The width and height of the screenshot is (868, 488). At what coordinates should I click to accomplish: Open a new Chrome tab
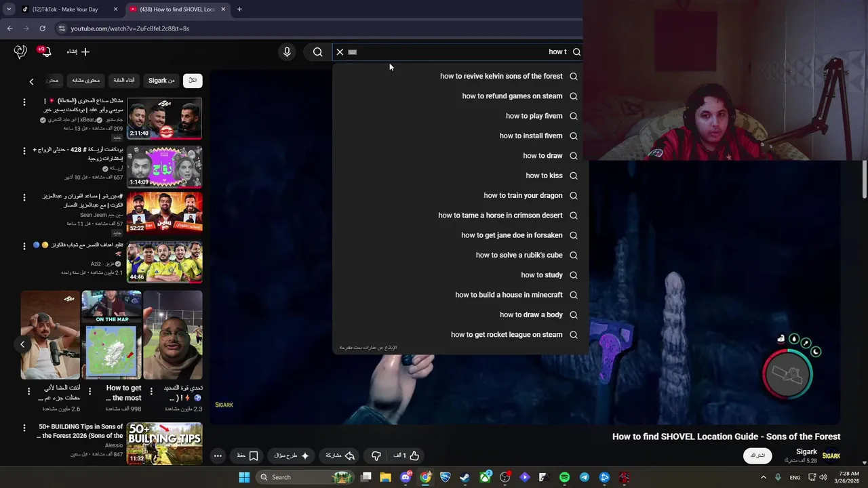click(x=239, y=9)
